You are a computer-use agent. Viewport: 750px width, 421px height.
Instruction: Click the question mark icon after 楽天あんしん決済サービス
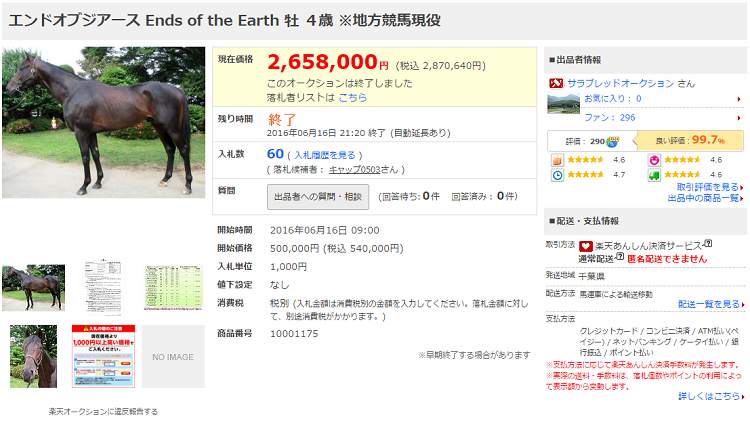[707, 243]
